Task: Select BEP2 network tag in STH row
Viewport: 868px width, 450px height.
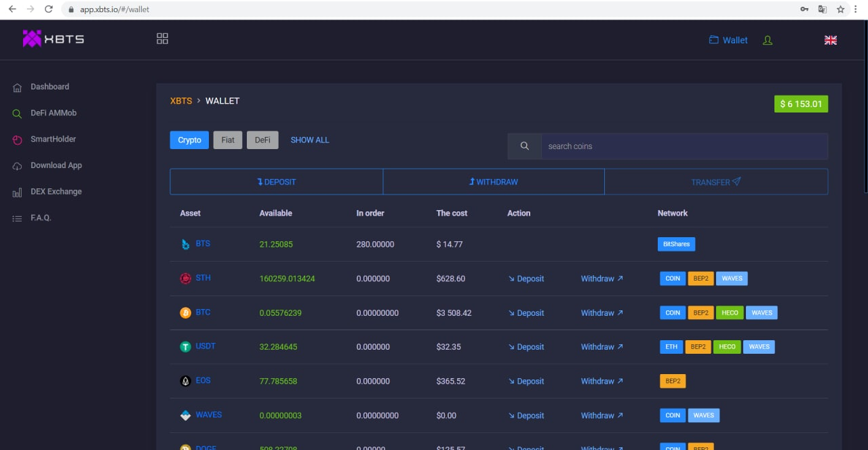Action: pyautogui.click(x=701, y=279)
